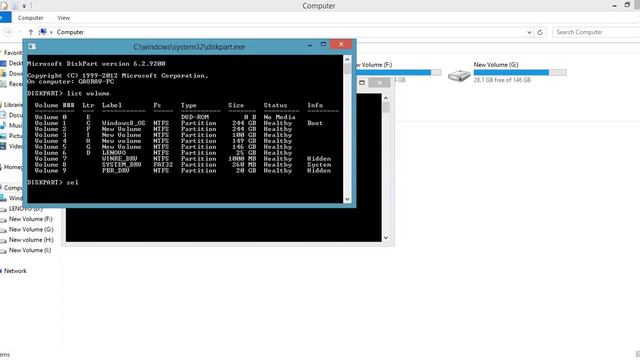Viewport: 640px width, 360px height.
Task: Refresh the Computer window
Action: pos(540,32)
